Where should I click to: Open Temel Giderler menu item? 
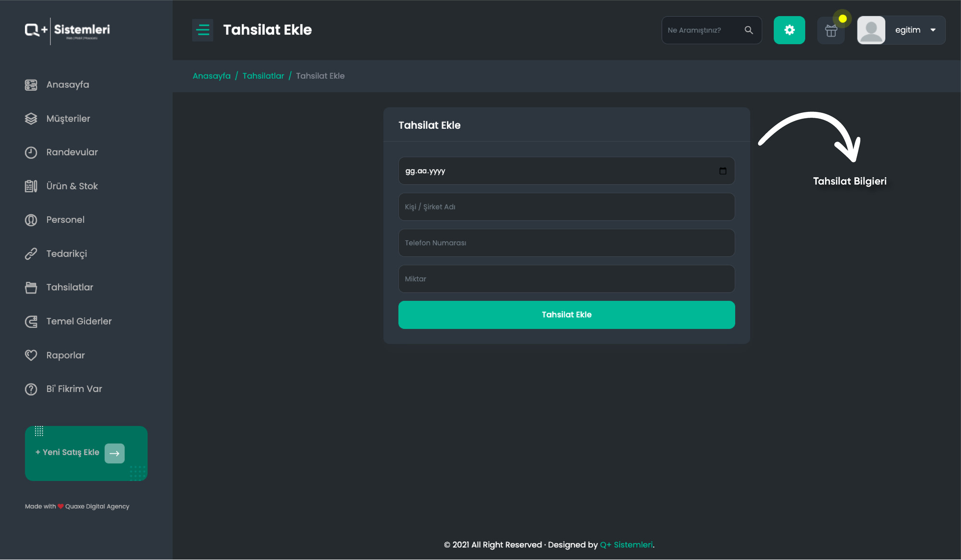(x=79, y=321)
